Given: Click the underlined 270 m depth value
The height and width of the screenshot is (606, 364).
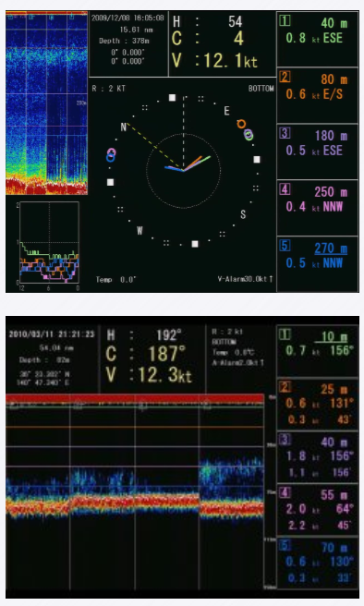Looking at the screenshot, I should (x=331, y=248).
